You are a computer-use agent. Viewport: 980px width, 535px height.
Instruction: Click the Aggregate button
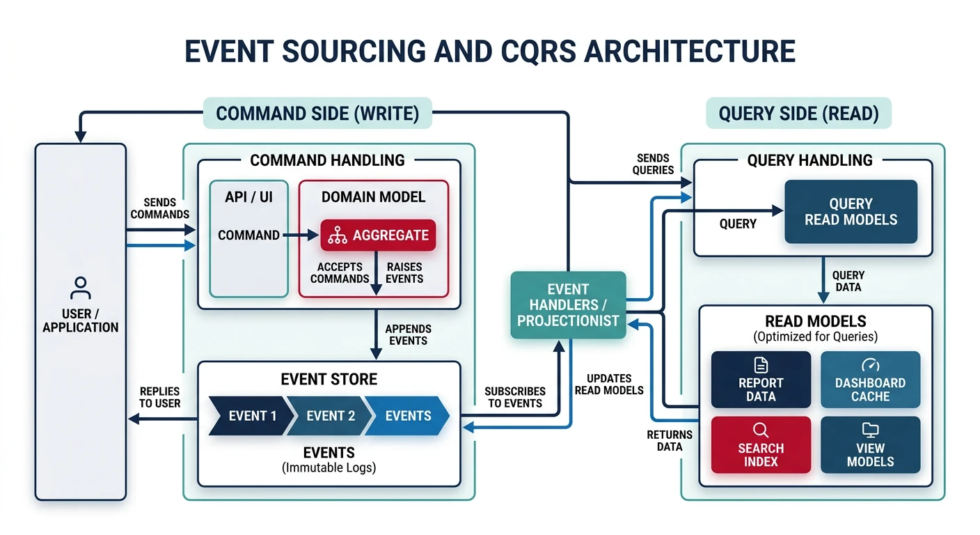pos(378,235)
